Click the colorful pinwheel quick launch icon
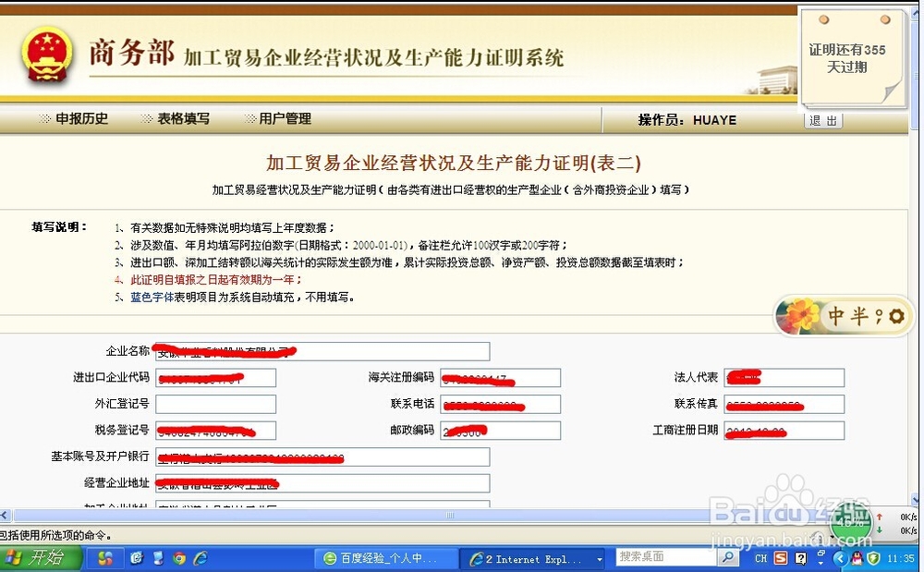The image size is (924, 572). [105, 558]
